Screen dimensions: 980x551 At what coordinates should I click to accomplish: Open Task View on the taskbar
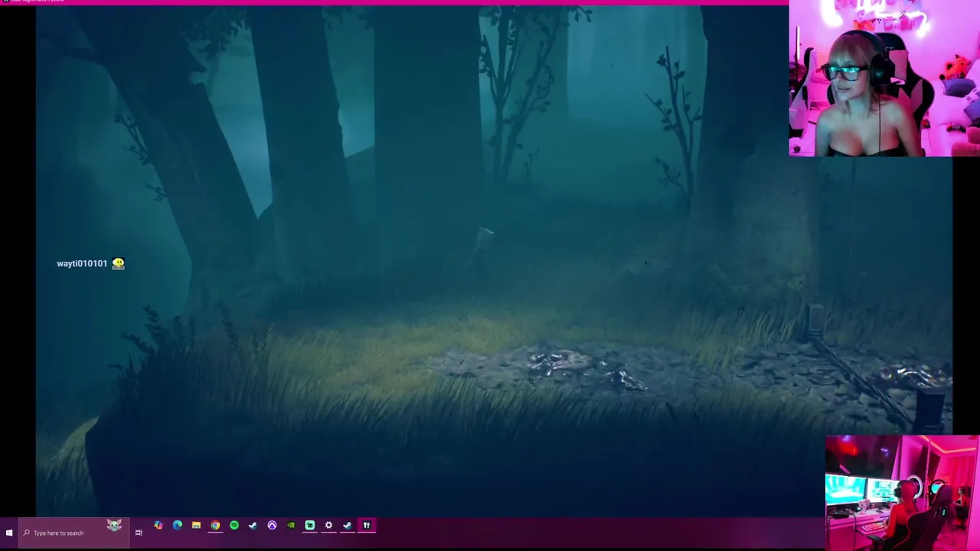pyautogui.click(x=139, y=533)
